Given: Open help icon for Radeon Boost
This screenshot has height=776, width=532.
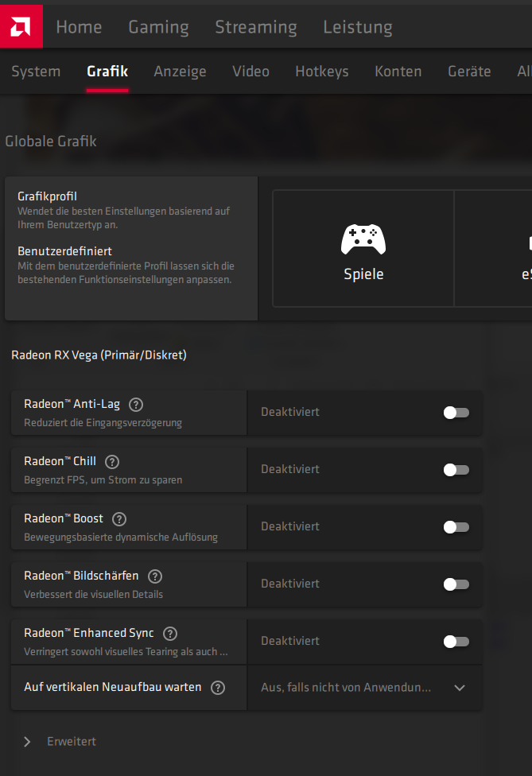Looking at the screenshot, I should pyautogui.click(x=119, y=519).
